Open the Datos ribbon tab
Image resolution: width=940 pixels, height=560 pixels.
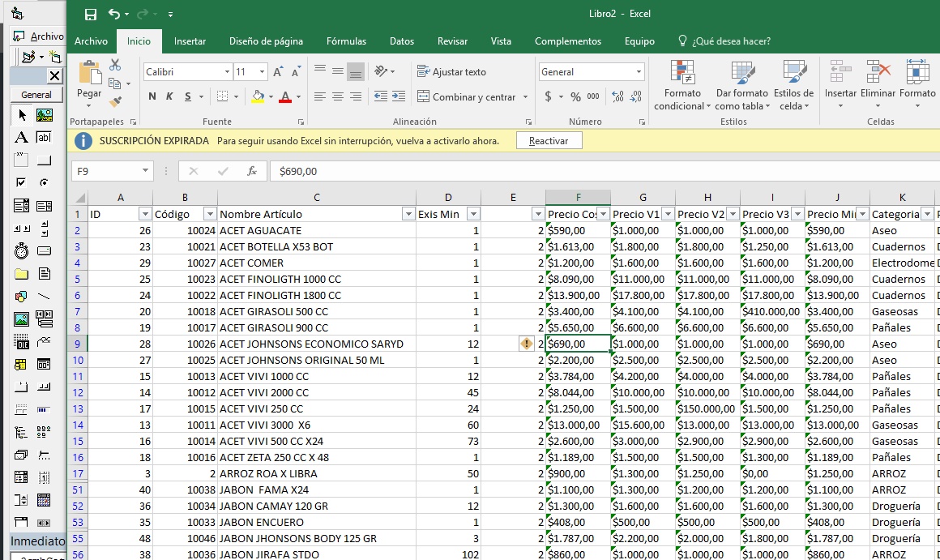pos(401,41)
